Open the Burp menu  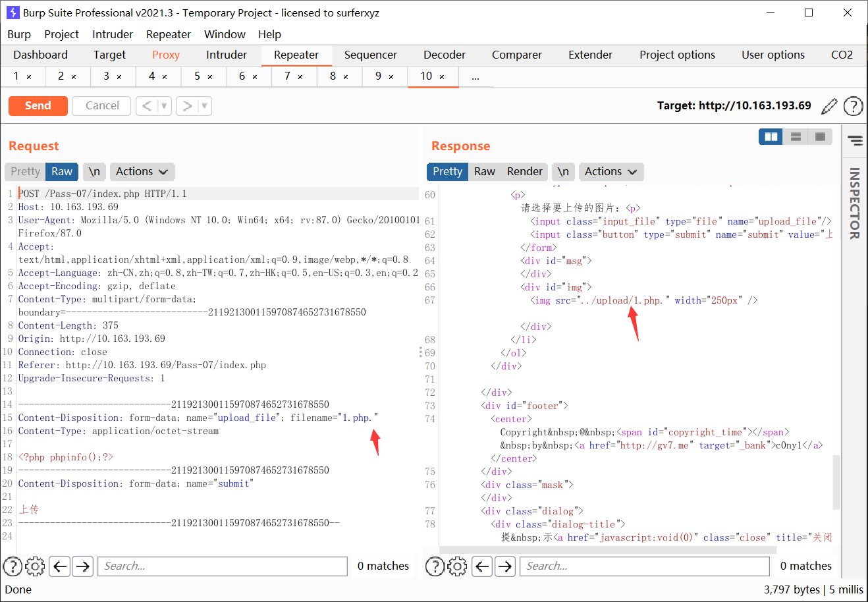(19, 34)
